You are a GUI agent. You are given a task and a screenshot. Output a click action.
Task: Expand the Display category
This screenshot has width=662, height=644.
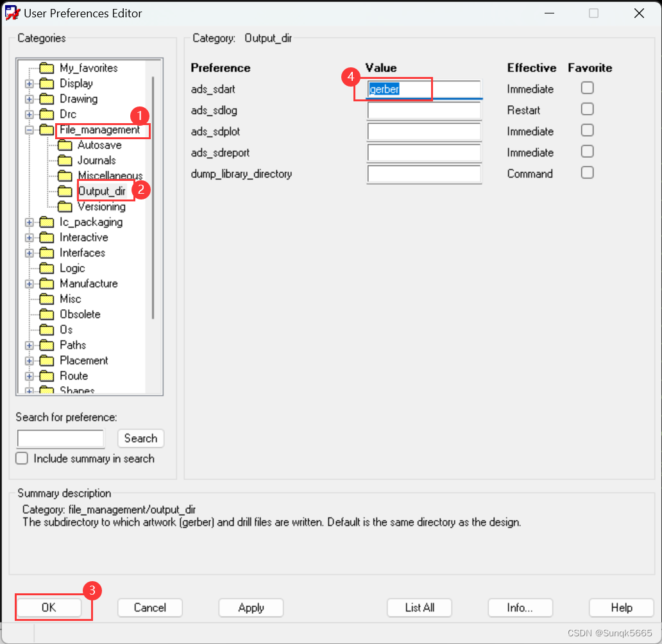28,83
